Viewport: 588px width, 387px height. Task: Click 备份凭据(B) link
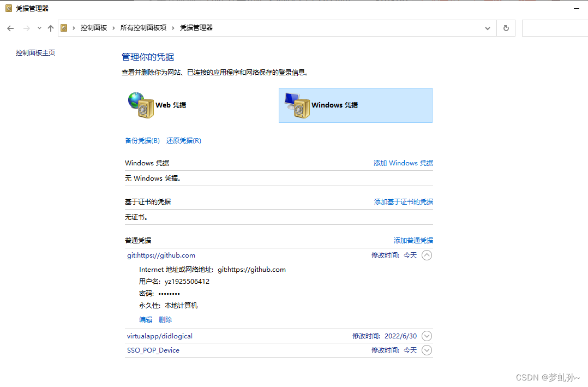tap(142, 140)
